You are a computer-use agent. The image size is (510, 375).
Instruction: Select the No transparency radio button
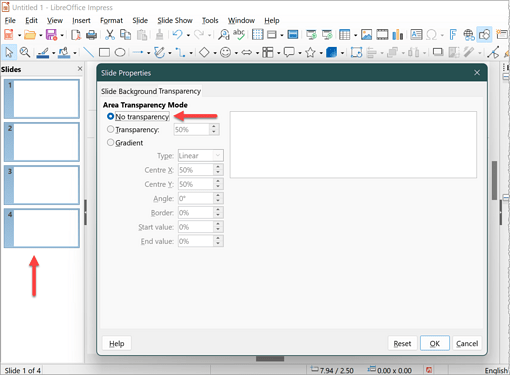(x=110, y=116)
